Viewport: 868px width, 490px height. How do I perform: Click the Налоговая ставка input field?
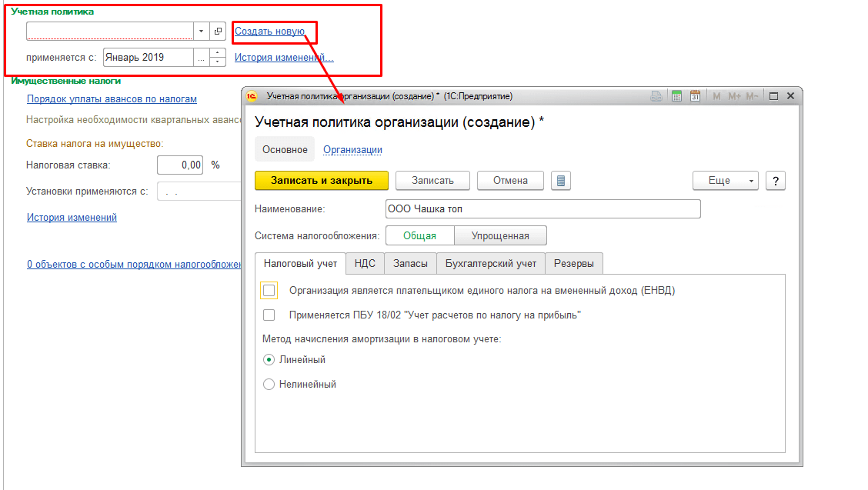click(x=180, y=165)
